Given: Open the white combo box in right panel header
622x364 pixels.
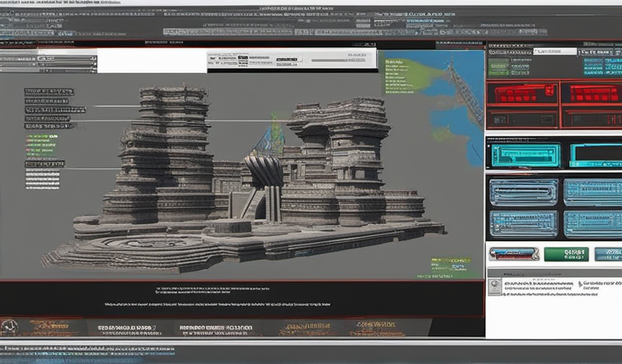Looking at the screenshot, I should click(x=554, y=52).
